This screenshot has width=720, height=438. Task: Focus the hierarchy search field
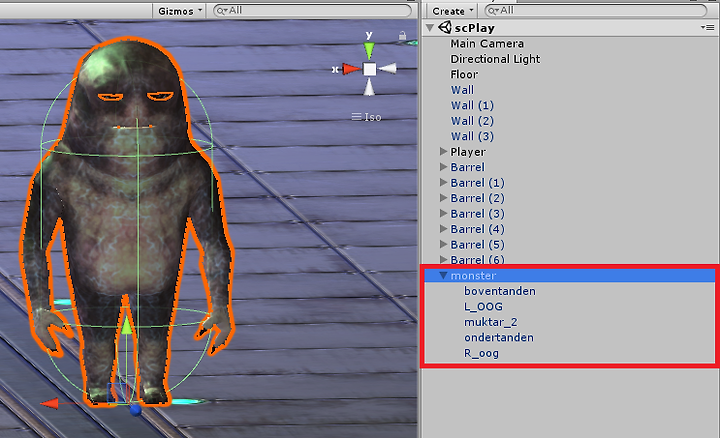(596, 11)
